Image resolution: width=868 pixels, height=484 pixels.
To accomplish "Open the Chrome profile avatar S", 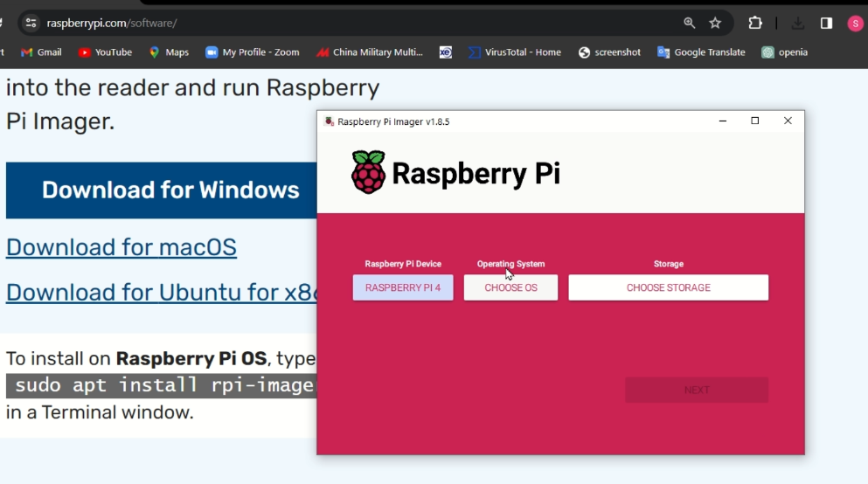I will (x=855, y=24).
